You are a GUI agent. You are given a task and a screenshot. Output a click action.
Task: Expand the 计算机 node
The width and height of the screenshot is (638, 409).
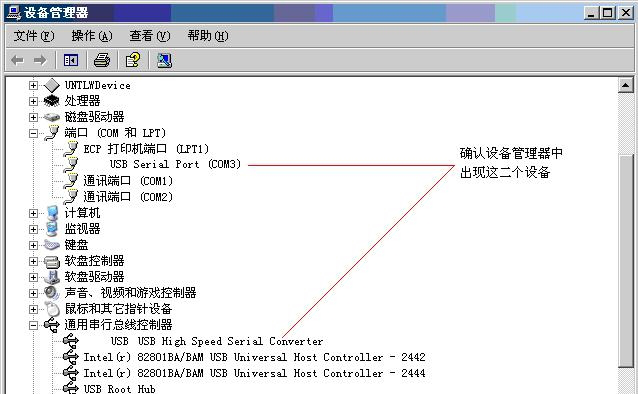(x=33, y=213)
